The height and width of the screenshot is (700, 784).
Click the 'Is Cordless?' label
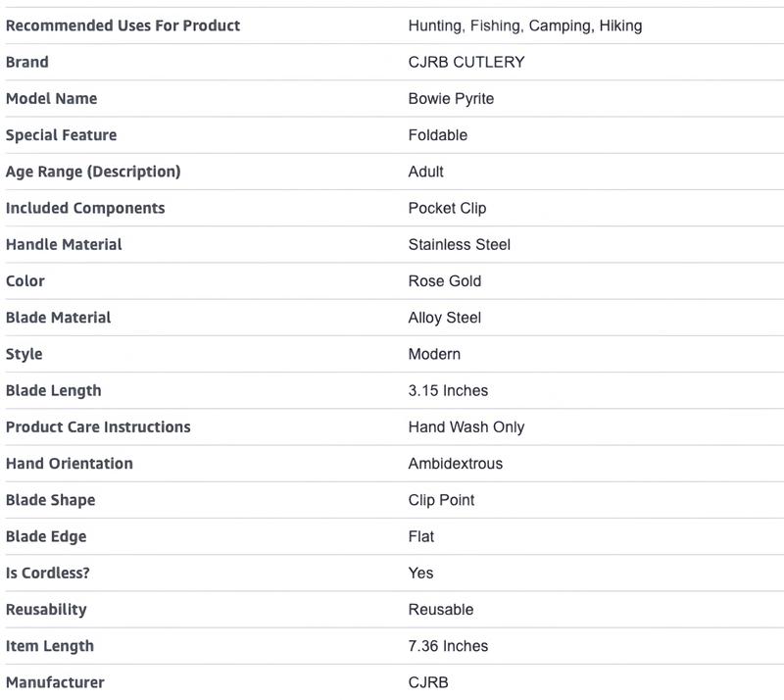(x=47, y=573)
